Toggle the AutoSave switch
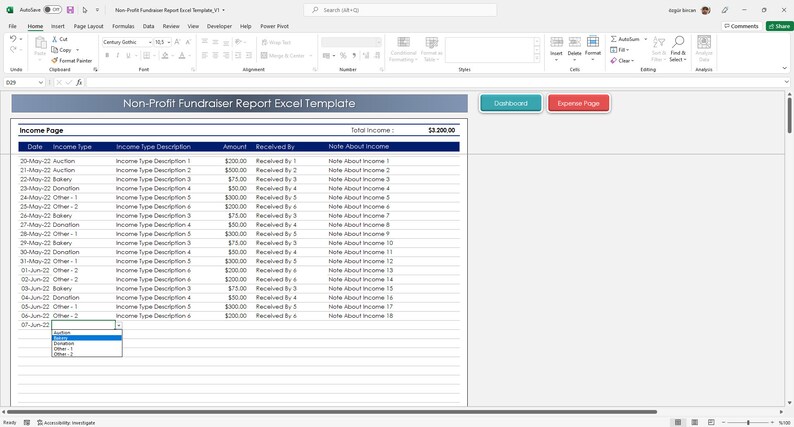This screenshot has width=794, height=427. 53,10
